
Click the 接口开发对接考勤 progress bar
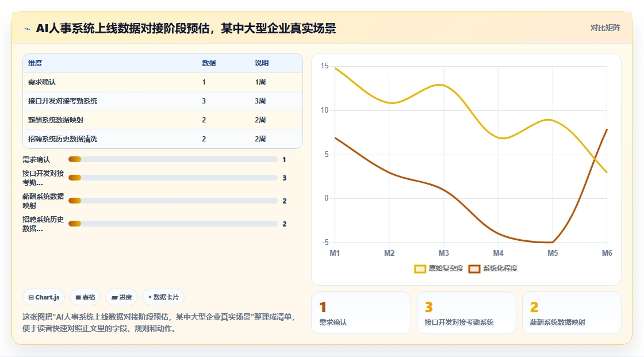coord(173,178)
